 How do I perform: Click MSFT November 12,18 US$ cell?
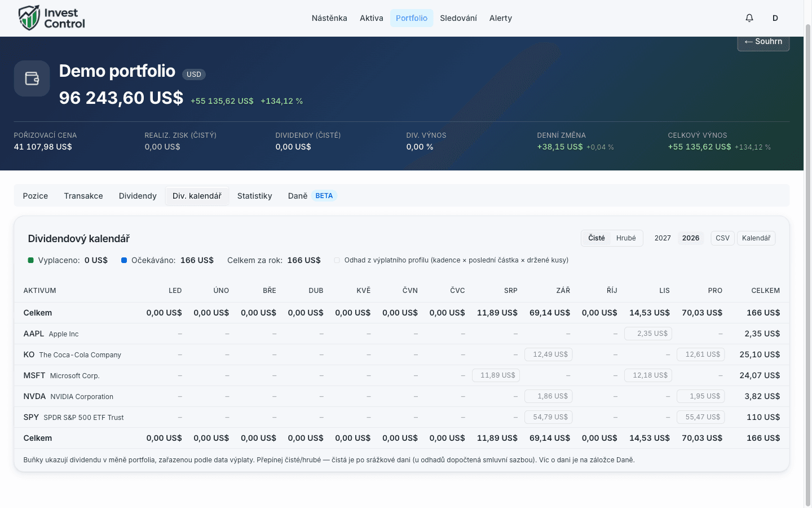tap(648, 375)
